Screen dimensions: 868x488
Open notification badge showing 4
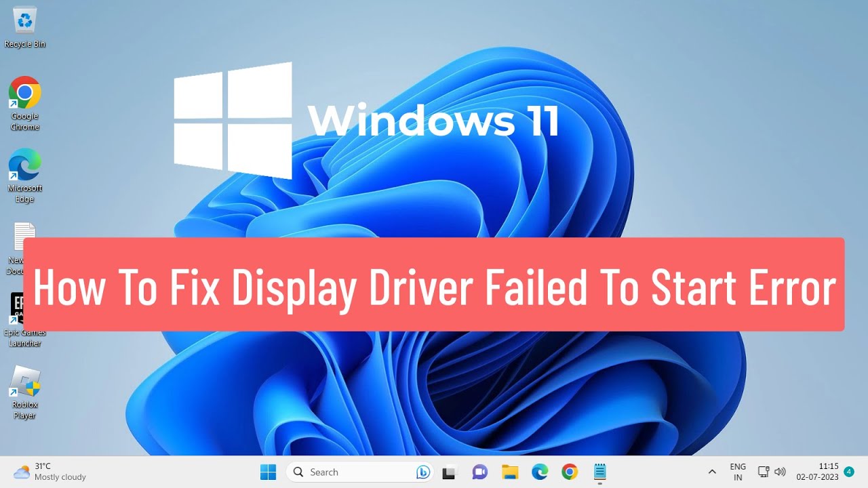pos(848,472)
